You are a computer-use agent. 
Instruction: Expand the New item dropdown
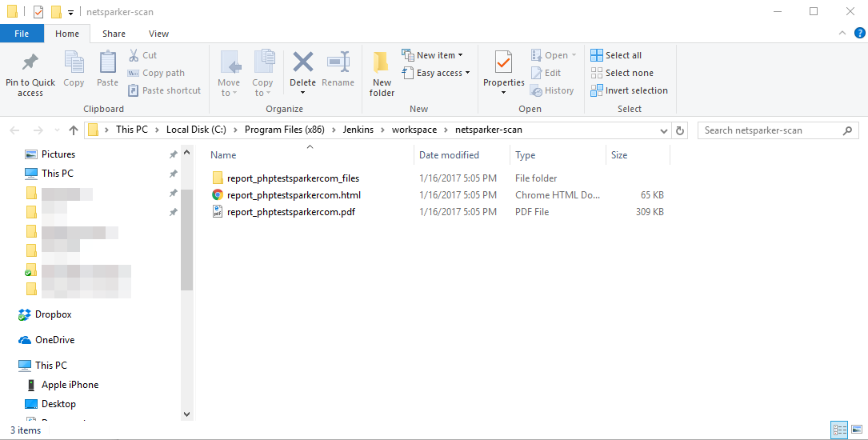tap(432, 55)
